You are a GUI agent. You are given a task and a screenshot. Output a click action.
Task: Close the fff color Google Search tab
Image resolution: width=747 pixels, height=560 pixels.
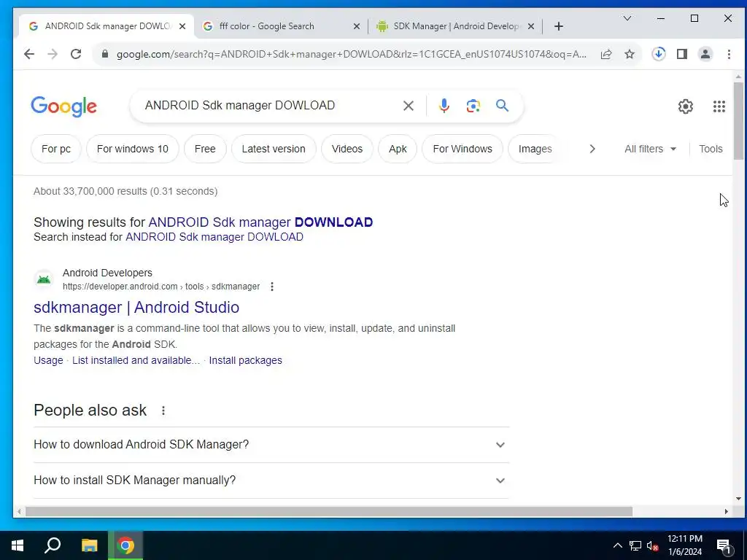[x=356, y=26]
